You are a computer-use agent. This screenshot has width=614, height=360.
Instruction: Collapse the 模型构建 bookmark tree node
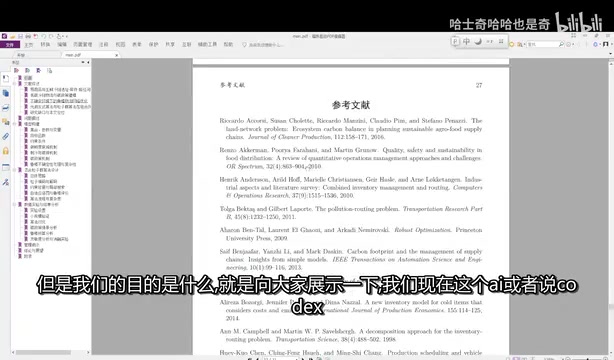click(14, 124)
